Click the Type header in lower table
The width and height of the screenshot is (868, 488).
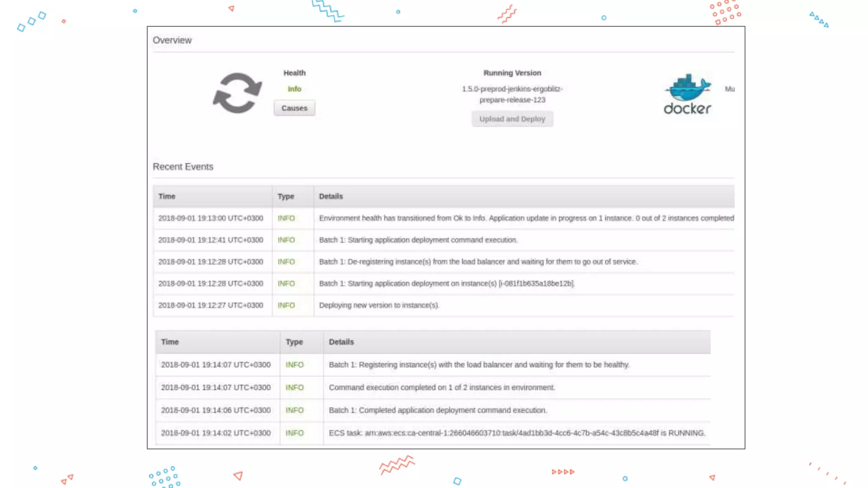point(294,342)
